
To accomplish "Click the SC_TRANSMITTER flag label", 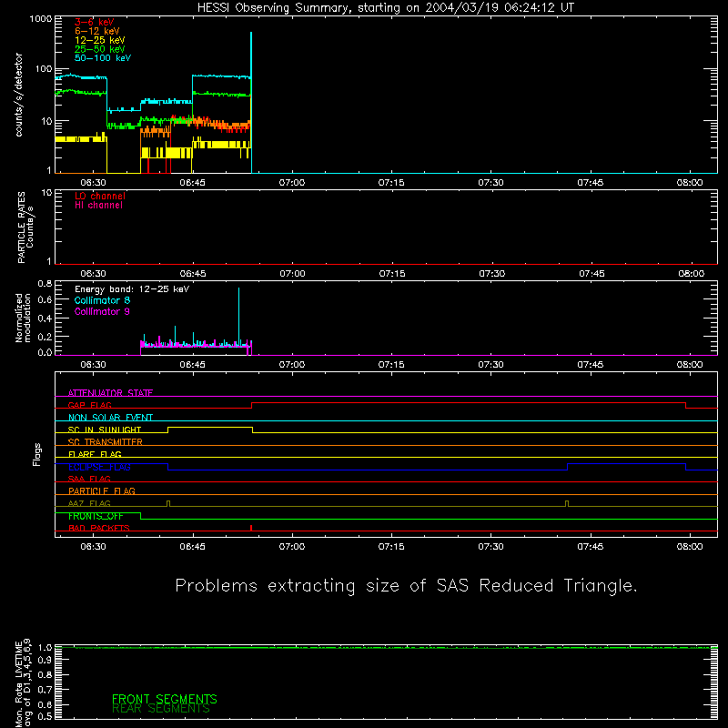I will point(106,442).
